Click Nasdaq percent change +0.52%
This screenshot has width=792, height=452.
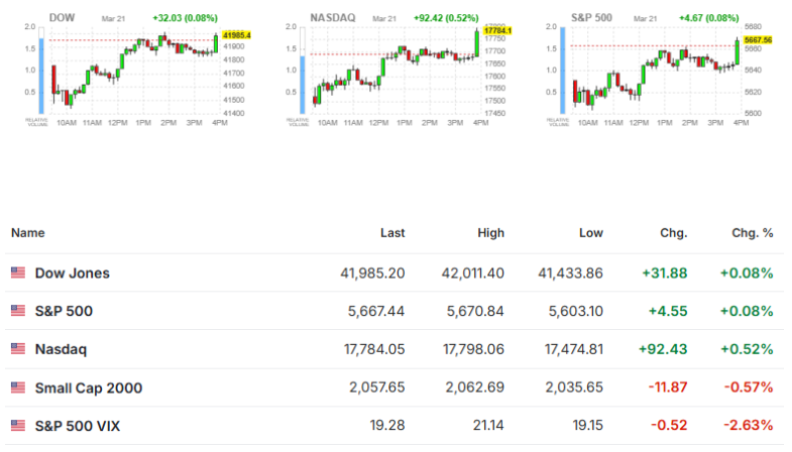(x=747, y=349)
